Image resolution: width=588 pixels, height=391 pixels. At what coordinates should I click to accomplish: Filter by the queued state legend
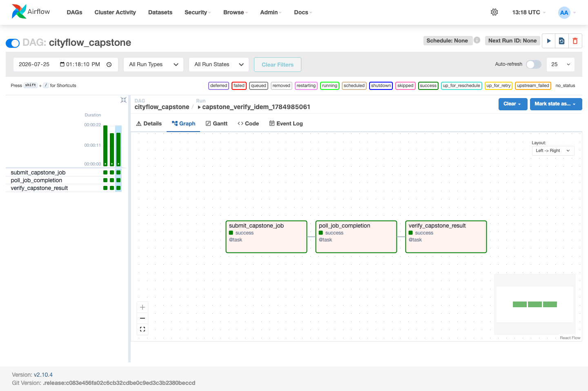tap(258, 85)
